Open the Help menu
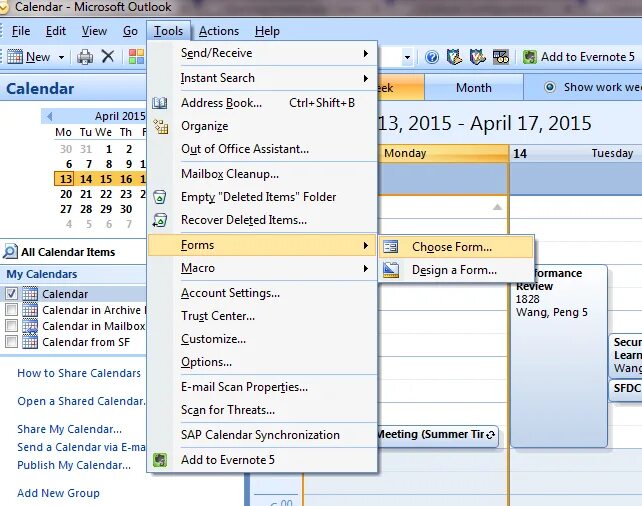Image resolution: width=642 pixels, height=506 pixels. (267, 31)
